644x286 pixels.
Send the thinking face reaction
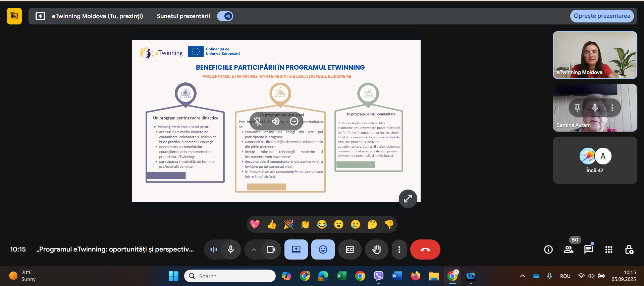pos(372,224)
